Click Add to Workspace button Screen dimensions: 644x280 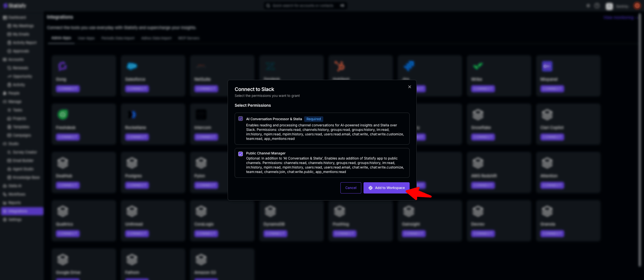click(386, 188)
